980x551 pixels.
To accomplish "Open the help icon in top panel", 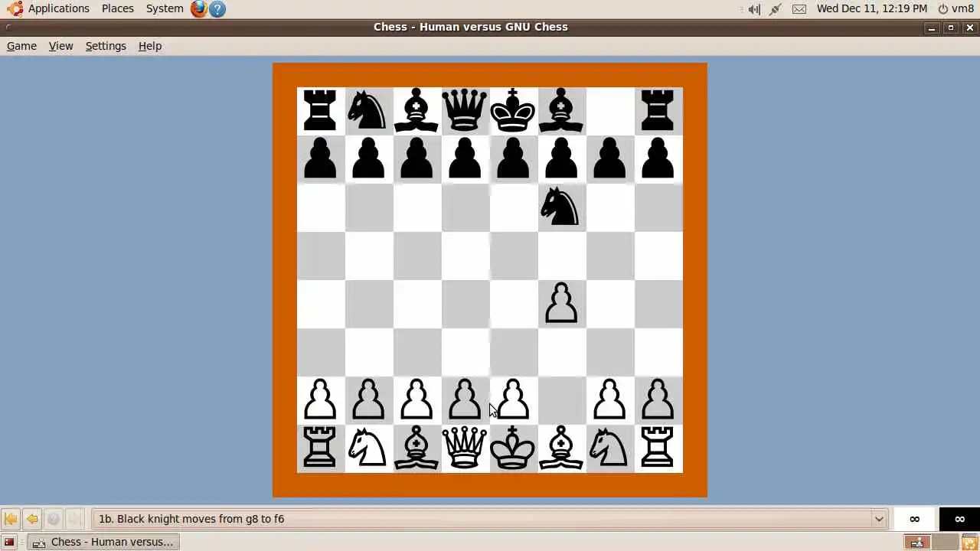I will pos(217,9).
